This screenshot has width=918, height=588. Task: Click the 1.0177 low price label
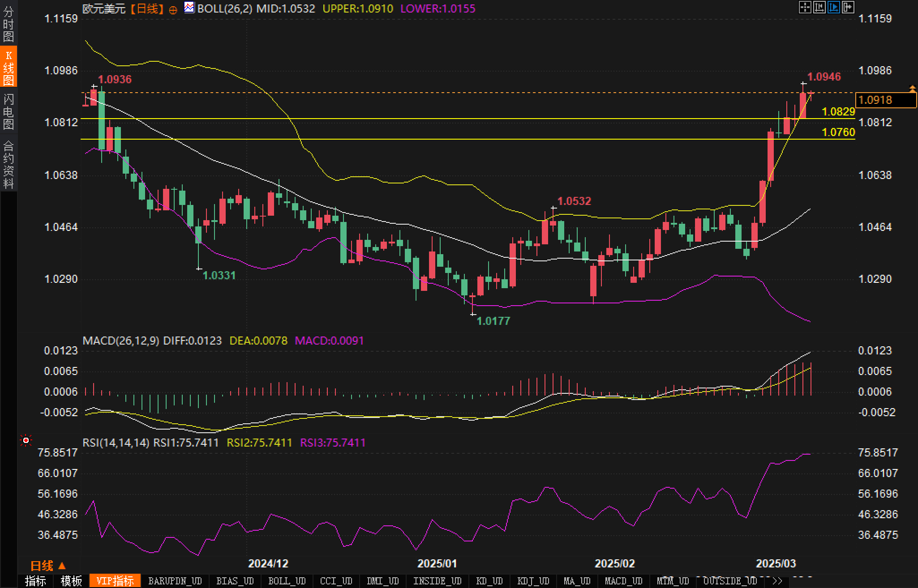click(493, 320)
